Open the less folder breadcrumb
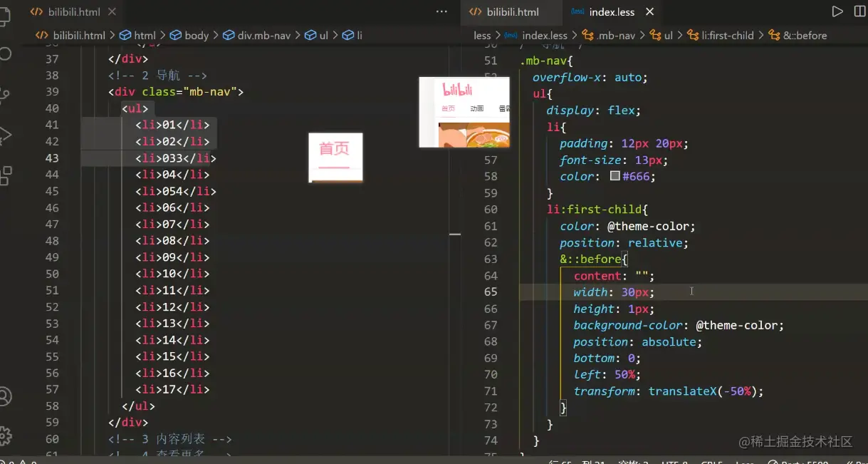 482,35
